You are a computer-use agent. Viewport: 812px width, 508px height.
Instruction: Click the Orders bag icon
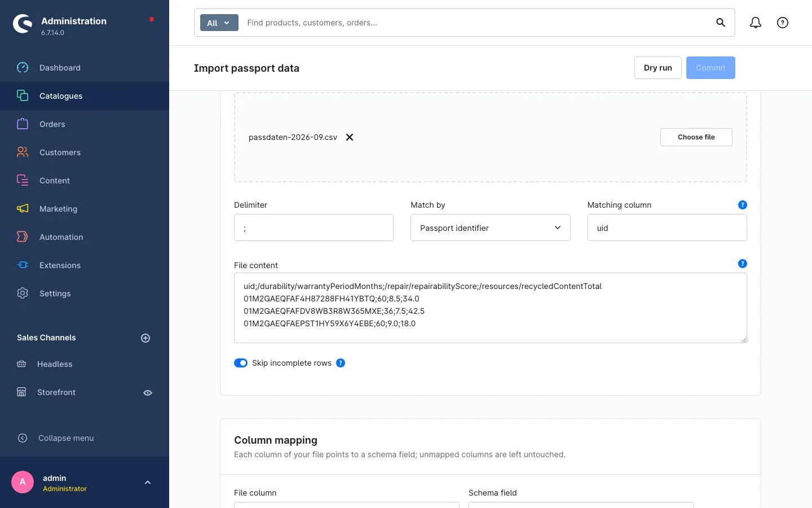pos(23,124)
